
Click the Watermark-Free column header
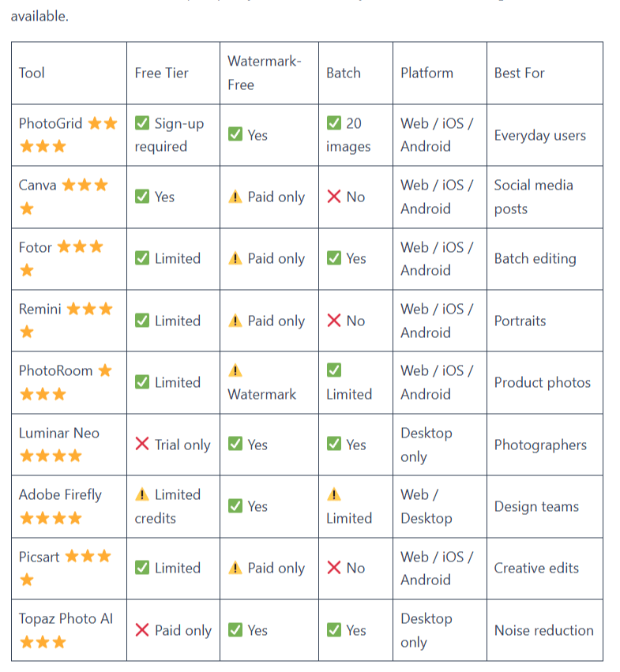(x=264, y=73)
